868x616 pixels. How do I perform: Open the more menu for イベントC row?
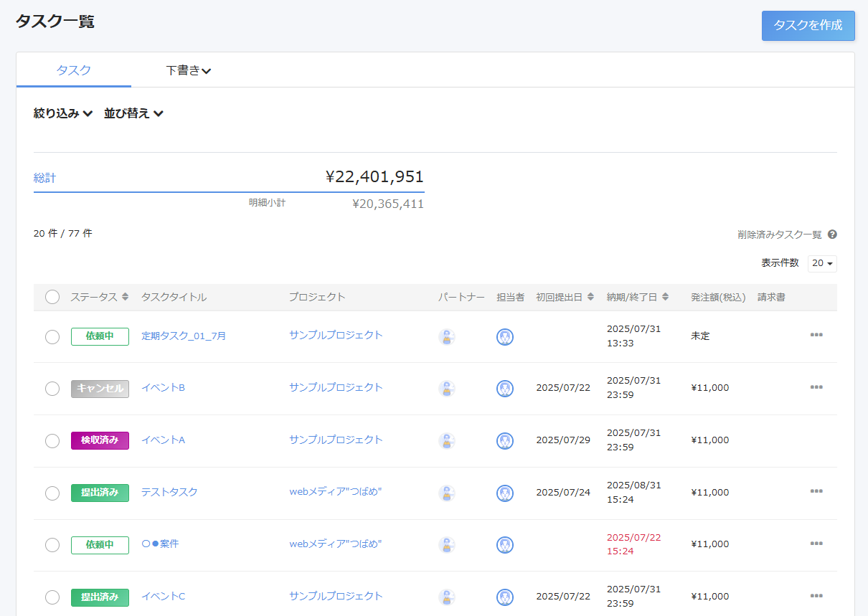click(816, 595)
